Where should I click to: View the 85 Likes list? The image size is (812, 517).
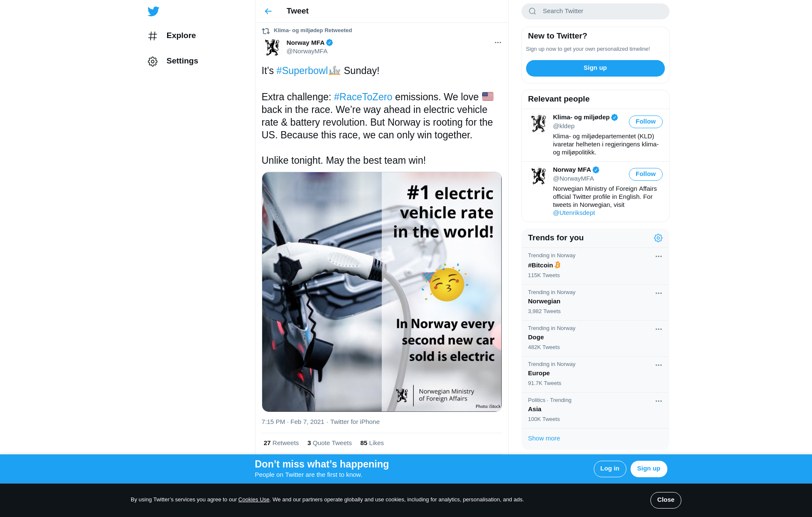pos(372,443)
